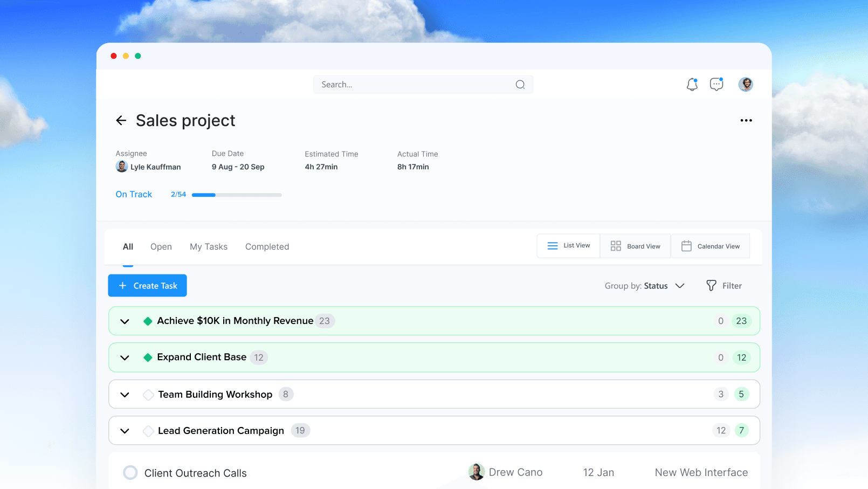Image resolution: width=868 pixels, height=489 pixels.
Task: Click the Drew Cano avatar
Action: point(477,472)
